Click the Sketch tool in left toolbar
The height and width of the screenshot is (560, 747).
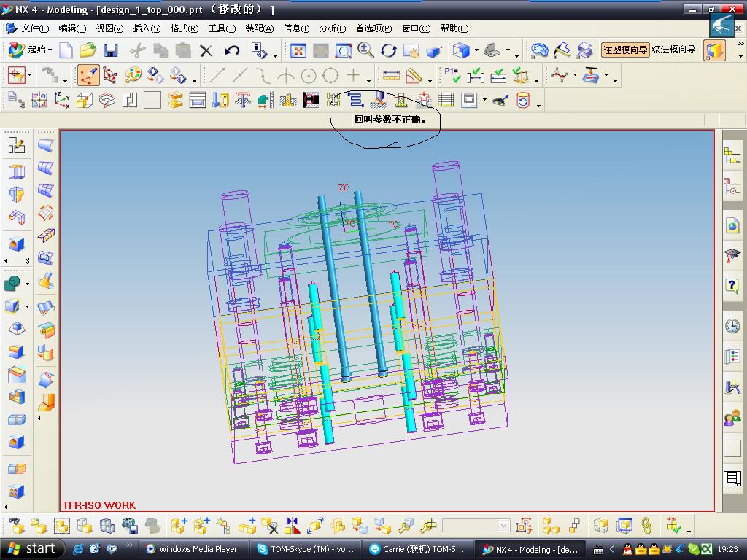(x=16, y=145)
